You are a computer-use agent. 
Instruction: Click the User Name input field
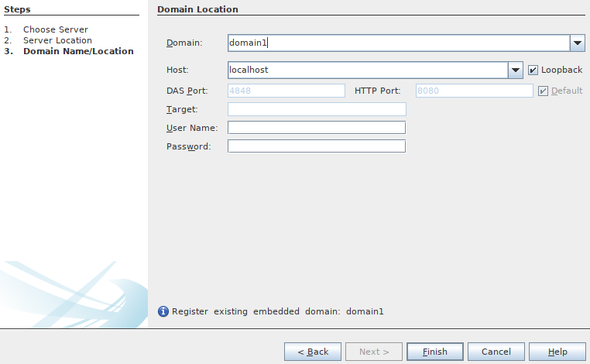316,128
